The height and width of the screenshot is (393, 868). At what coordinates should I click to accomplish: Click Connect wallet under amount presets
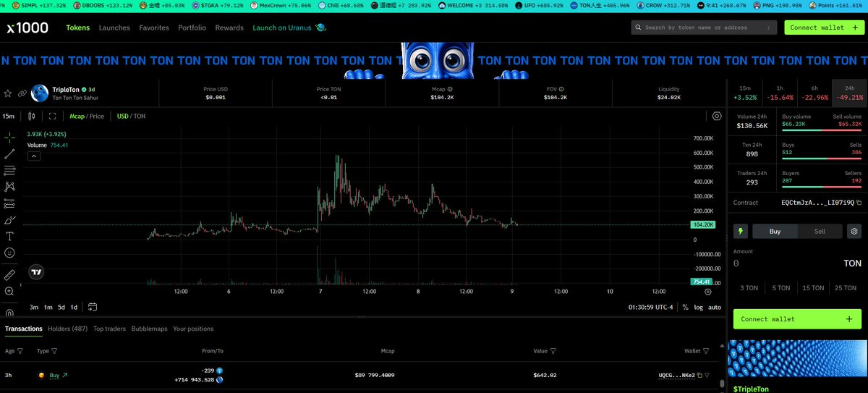pos(798,318)
